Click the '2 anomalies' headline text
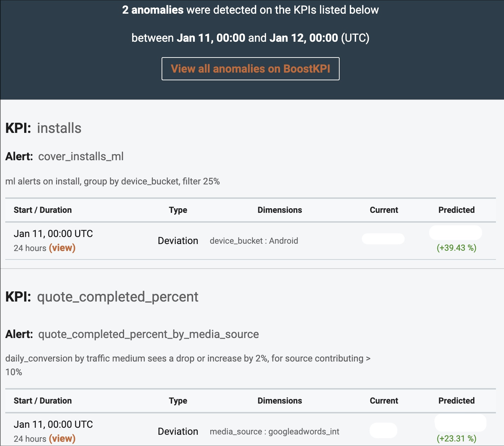 [x=153, y=10]
